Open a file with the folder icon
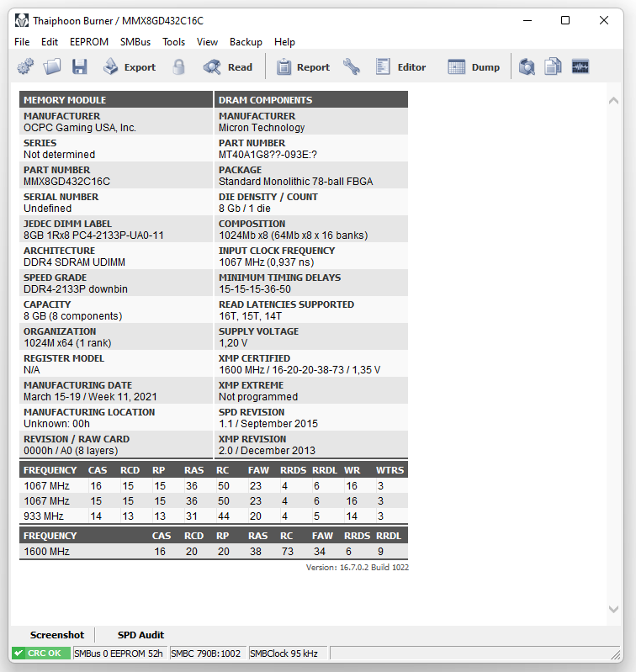 52,66
